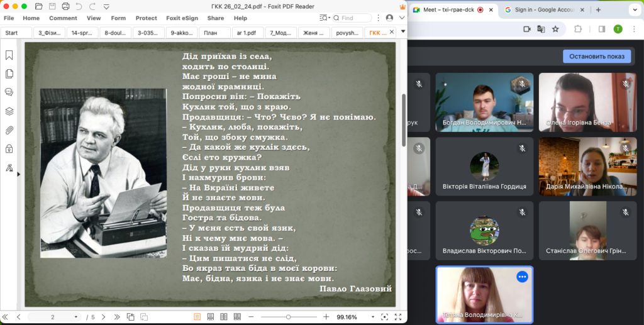Screen dimensions: 644x325
Task: Click the zoom slider handle
Action: [x=288, y=317]
